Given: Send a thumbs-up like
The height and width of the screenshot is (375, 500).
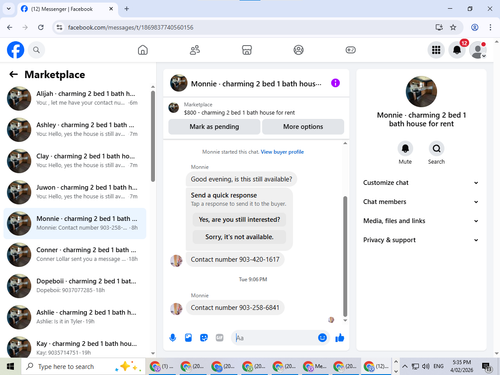Looking at the screenshot, I should (340, 338).
